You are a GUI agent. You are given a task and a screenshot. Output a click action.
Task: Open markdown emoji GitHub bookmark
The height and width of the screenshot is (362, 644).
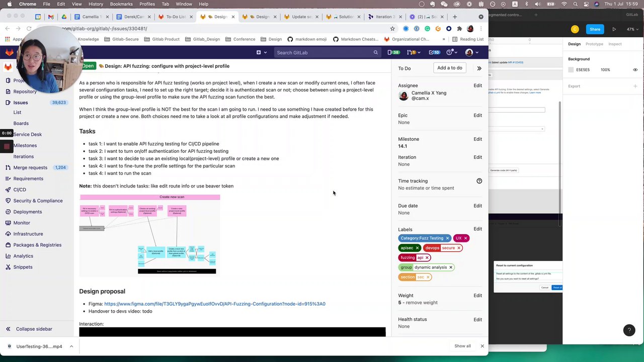(307, 39)
